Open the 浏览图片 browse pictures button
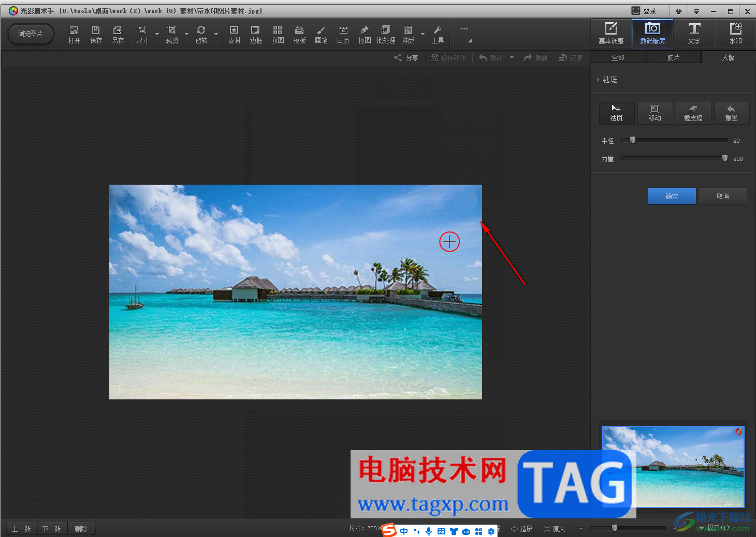Screen dimensions: 756x537 pyautogui.click(x=31, y=34)
